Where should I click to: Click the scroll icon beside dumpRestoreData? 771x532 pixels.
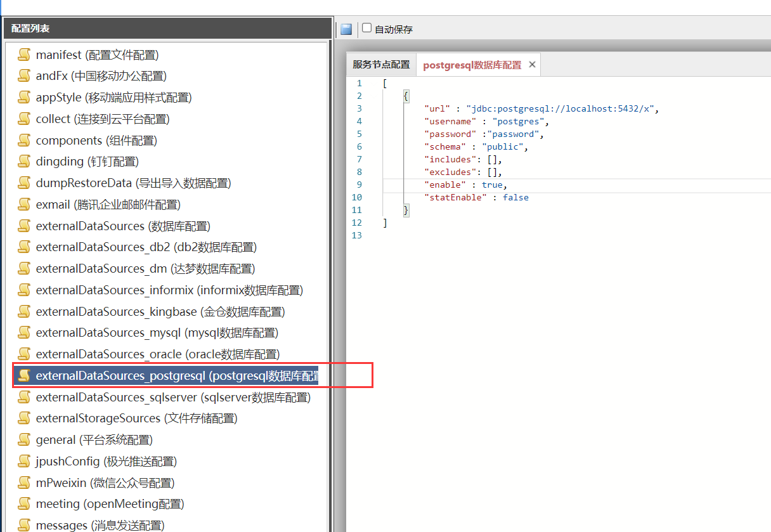pos(24,183)
